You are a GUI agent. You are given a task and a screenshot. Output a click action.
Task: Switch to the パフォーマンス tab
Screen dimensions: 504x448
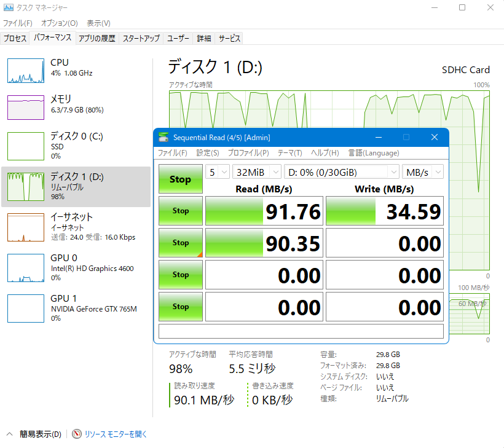point(53,37)
